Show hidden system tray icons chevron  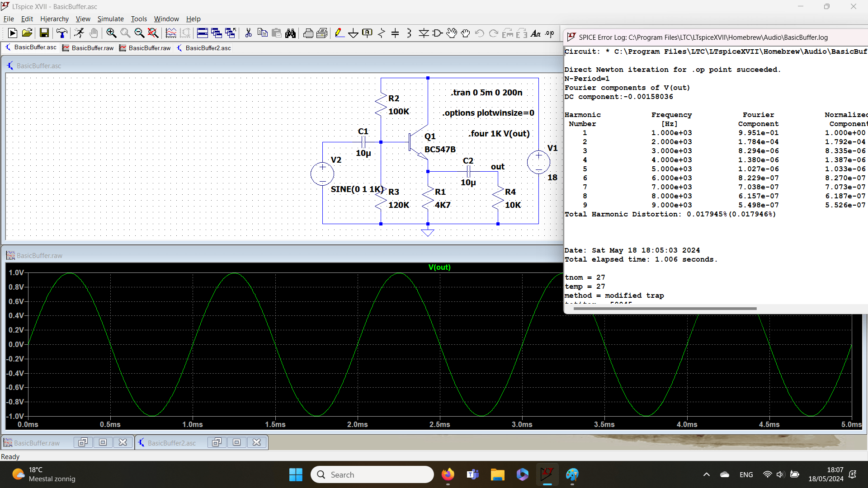tap(707, 474)
